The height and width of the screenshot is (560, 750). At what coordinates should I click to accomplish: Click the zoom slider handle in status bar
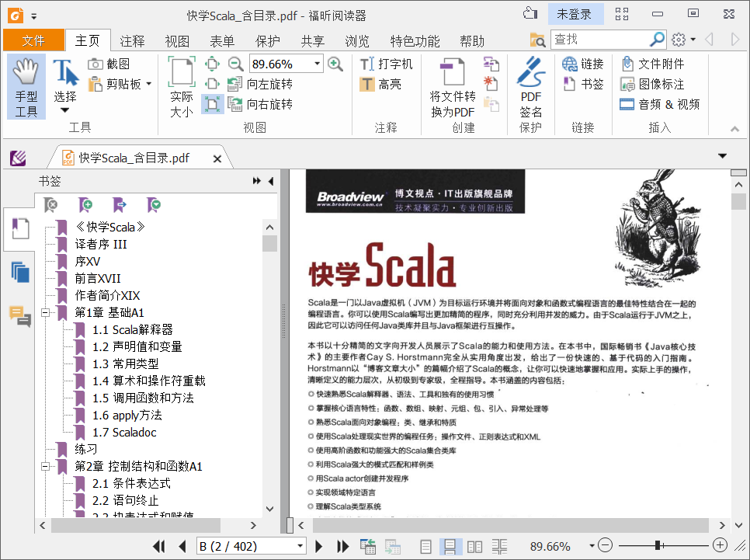(x=658, y=545)
